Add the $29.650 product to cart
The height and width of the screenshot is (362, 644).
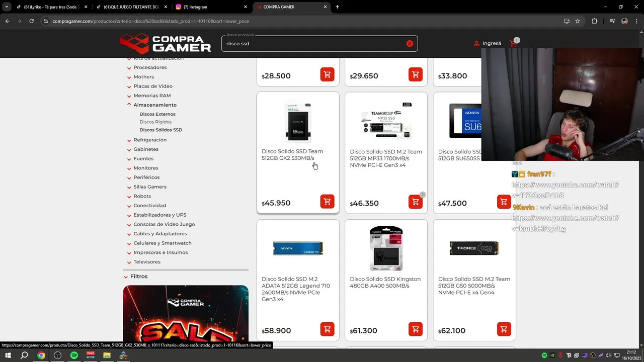415,74
